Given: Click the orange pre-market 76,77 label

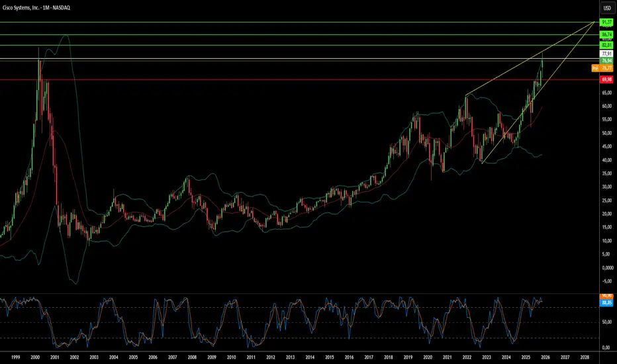Looking at the screenshot, I should pyautogui.click(x=602, y=68).
